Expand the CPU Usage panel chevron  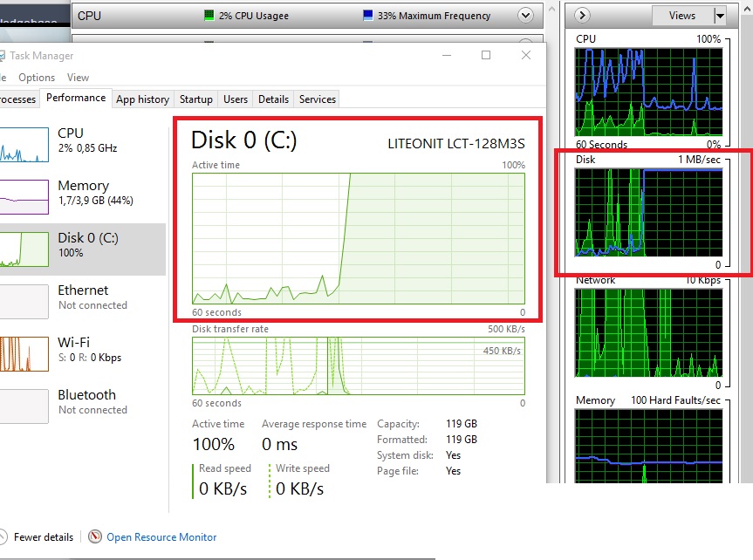point(524,15)
